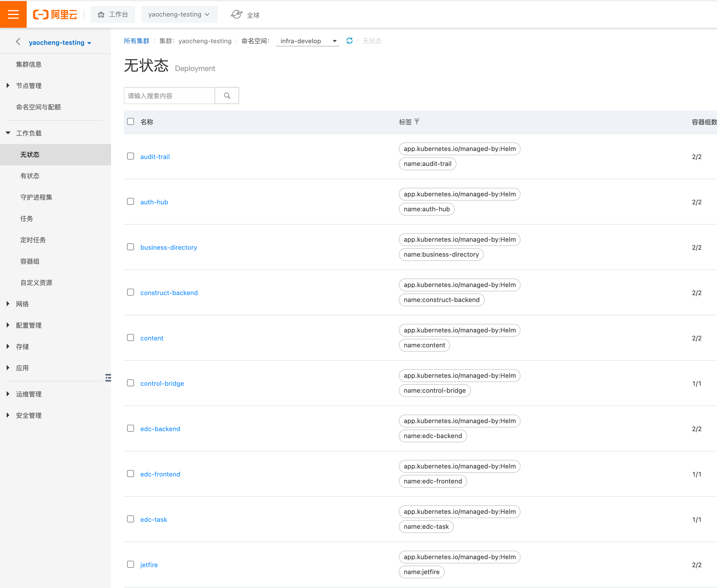The image size is (717, 588).
Task: Click the Alibaba Cloud logo
Action: coord(55,14)
